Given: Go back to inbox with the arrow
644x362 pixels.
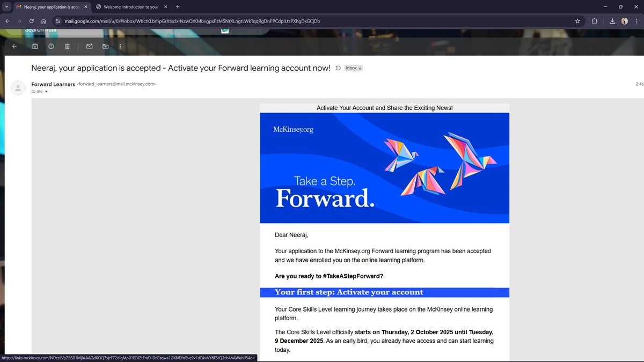Looking at the screenshot, I should (14, 47).
